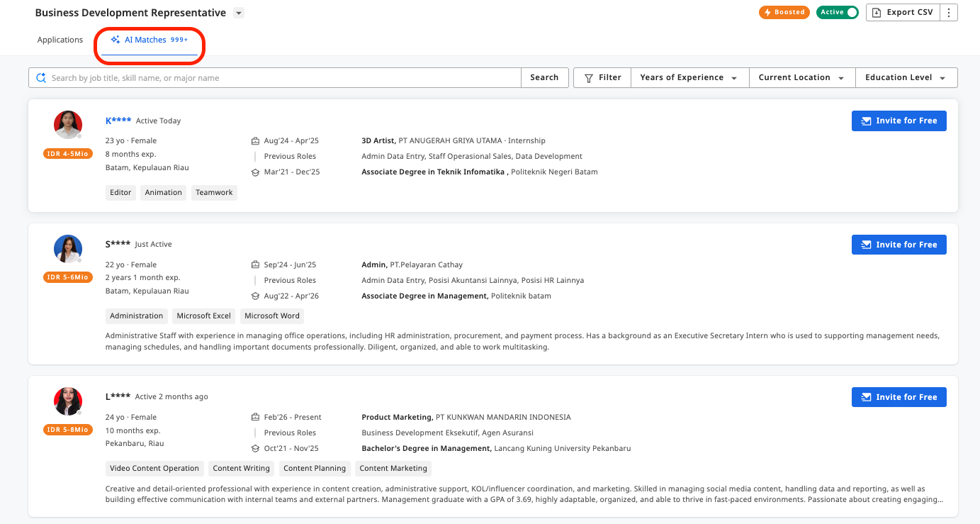Expand Years of Experience dropdown
This screenshot has height=524, width=980.
tap(689, 77)
